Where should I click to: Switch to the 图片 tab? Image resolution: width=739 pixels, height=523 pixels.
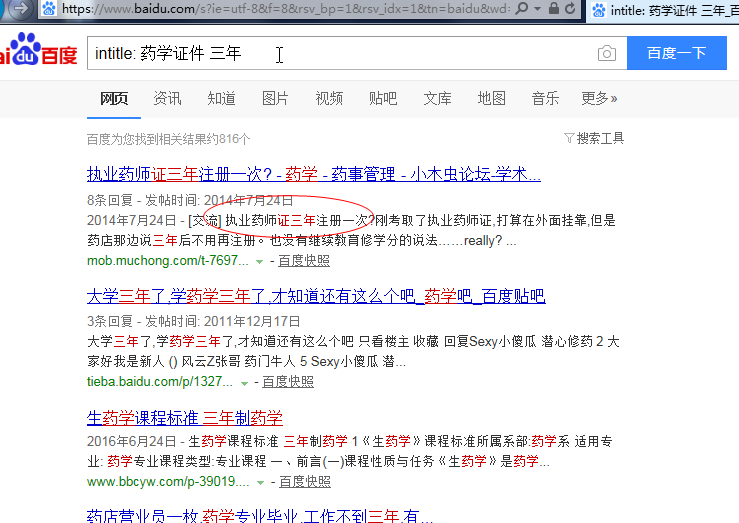(x=275, y=98)
